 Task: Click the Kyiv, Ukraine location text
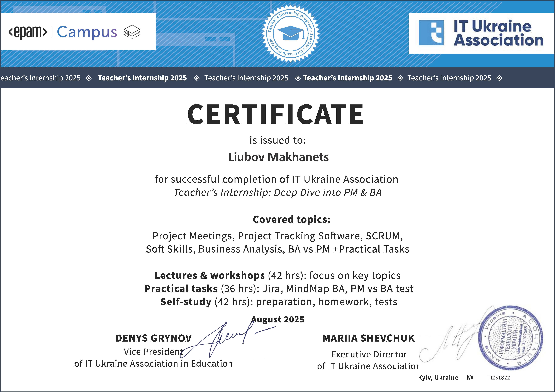(438, 378)
